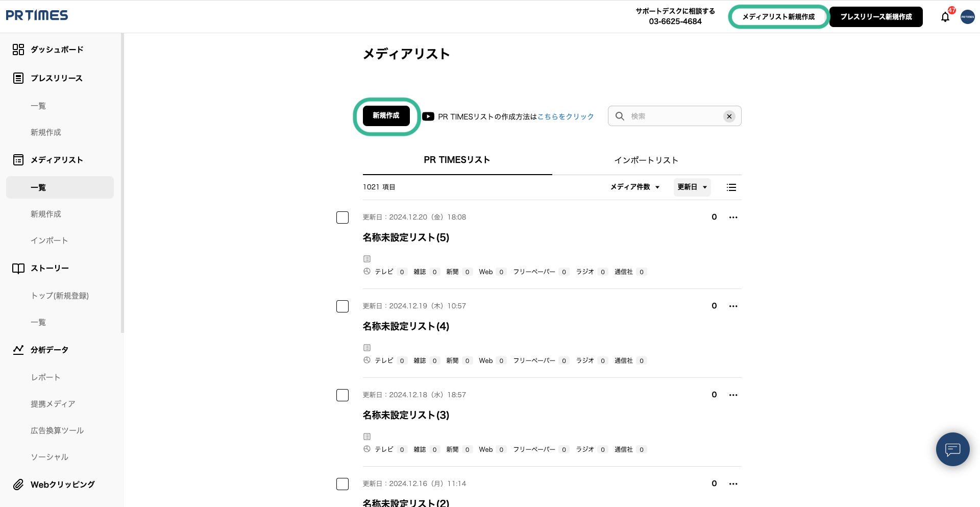Image resolution: width=980 pixels, height=507 pixels.
Task: Click the サポートデスクに相談する phone text
Action: (x=675, y=16)
